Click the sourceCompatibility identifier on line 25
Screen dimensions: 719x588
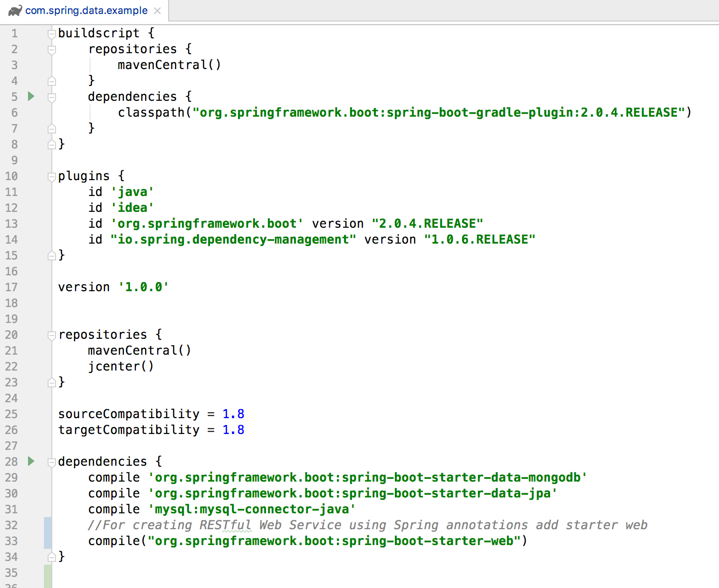pyautogui.click(x=129, y=414)
